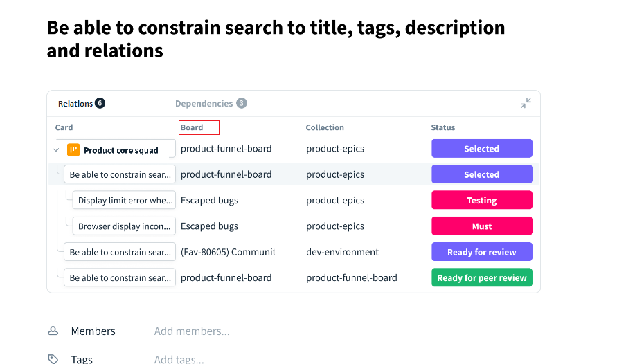This screenshot has height=364, width=626.
Task: Open the Display limit error card
Action: (x=124, y=200)
